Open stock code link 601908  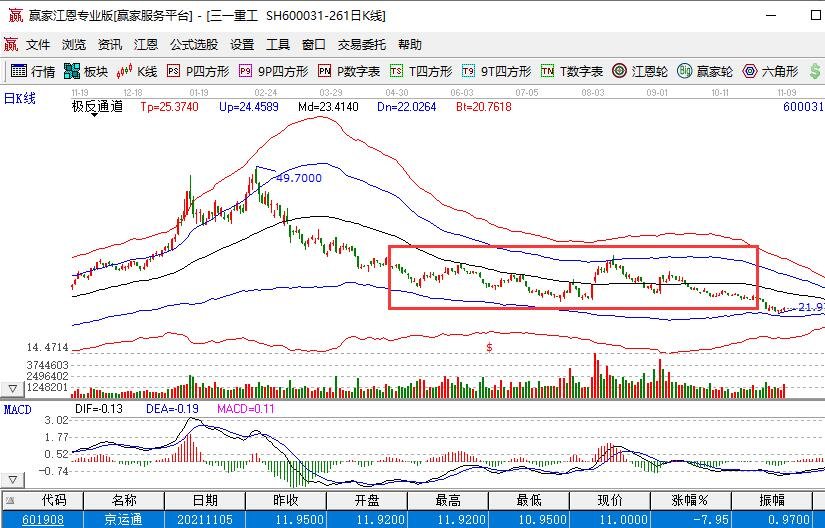[x=43, y=520]
